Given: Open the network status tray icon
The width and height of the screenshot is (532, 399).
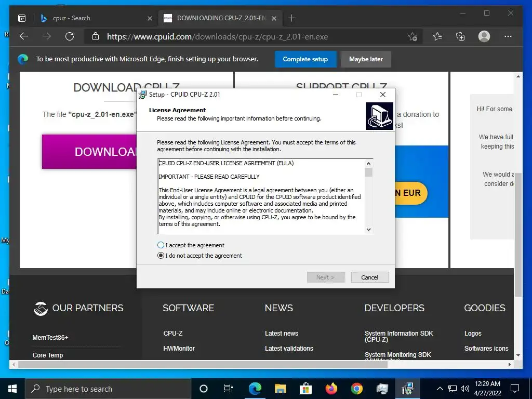Looking at the screenshot, I should click(453, 389).
